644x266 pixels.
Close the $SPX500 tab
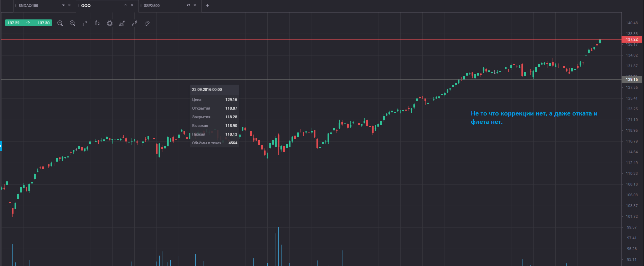point(195,5)
